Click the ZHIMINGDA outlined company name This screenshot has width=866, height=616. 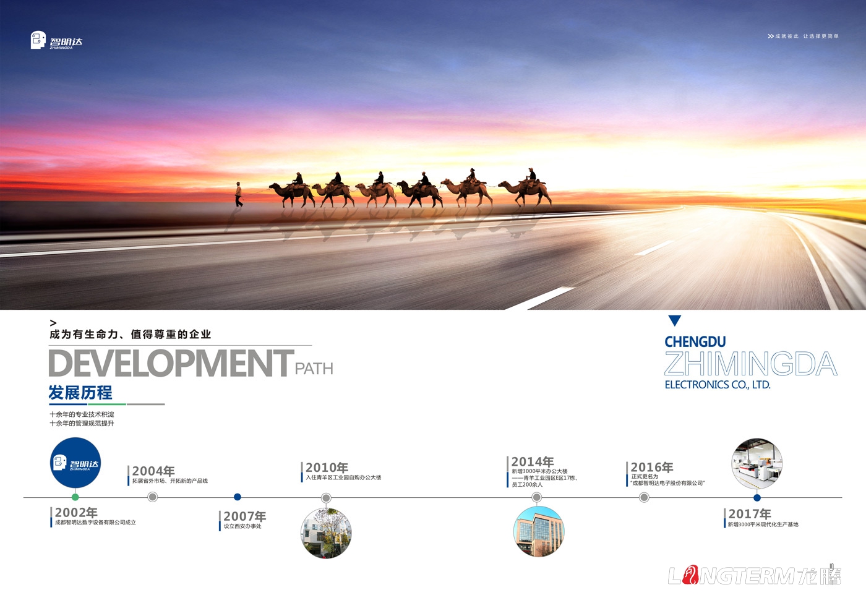coord(750,364)
